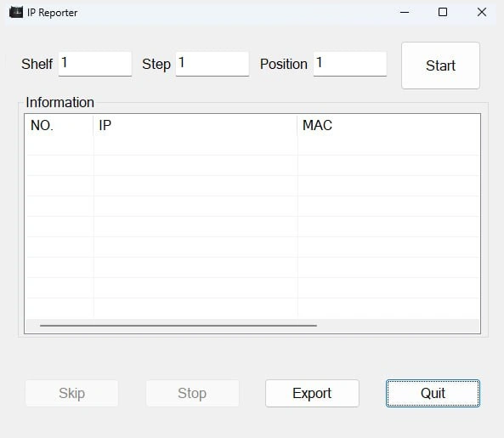Focus the Position input field
The image size is (504, 438).
[x=350, y=64]
